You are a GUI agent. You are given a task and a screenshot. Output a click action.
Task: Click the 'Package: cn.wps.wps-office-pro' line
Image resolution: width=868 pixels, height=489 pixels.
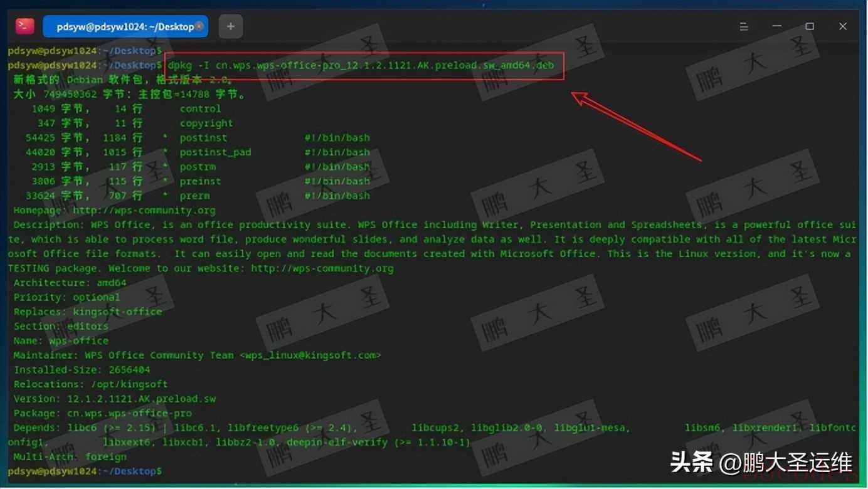tap(102, 413)
